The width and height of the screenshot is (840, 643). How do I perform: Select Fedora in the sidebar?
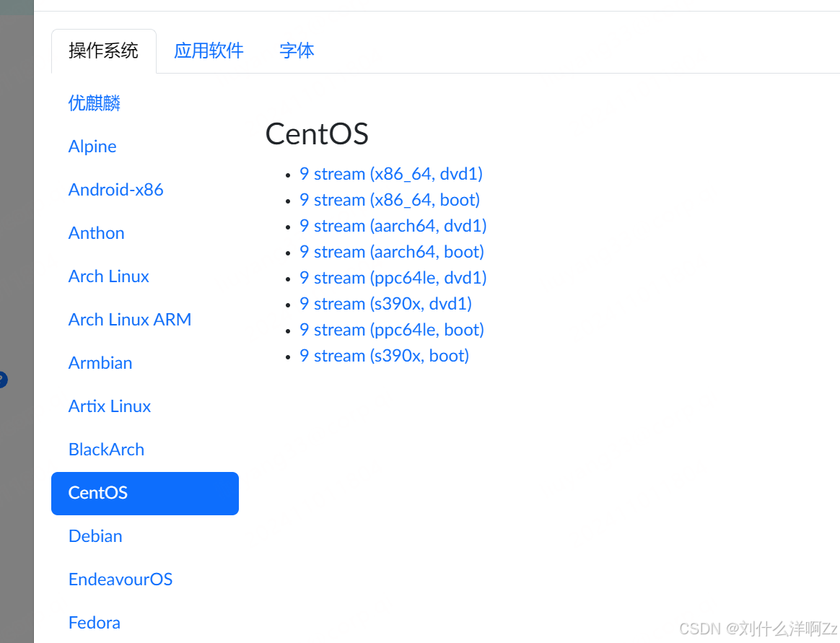95,624
